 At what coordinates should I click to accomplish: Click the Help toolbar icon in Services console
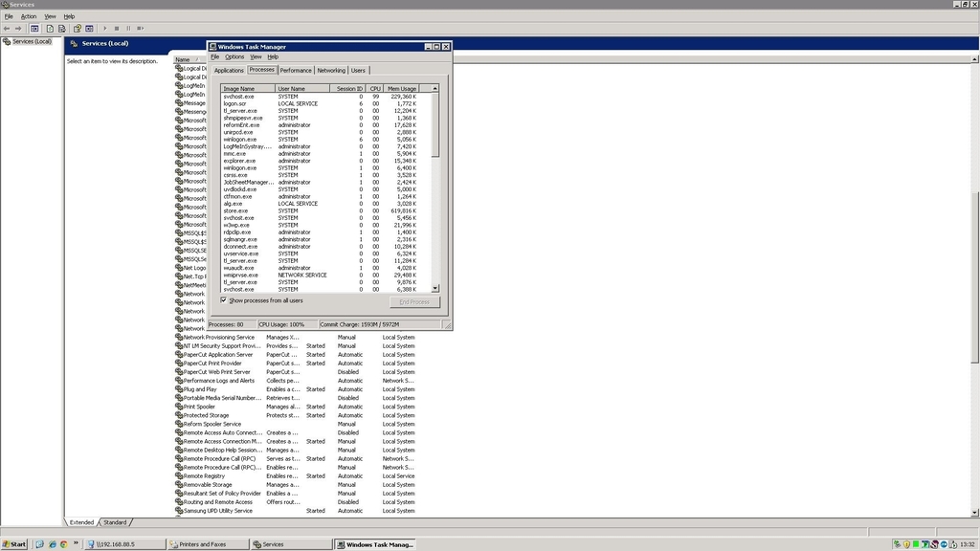point(78,27)
